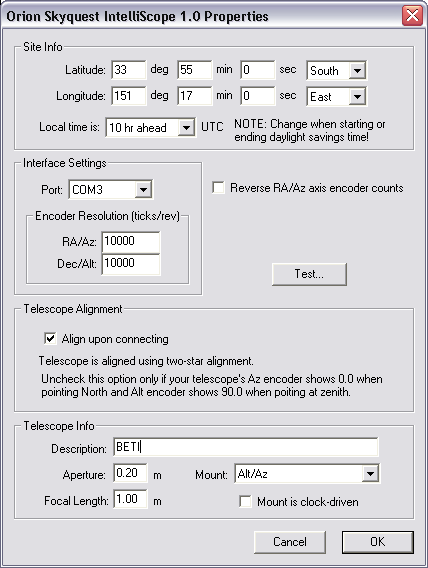The height and width of the screenshot is (568, 428).
Task: Toggle Reverse RA/Az axis encoder counts checkbox
Action: pyautogui.click(x=218, y=188)
